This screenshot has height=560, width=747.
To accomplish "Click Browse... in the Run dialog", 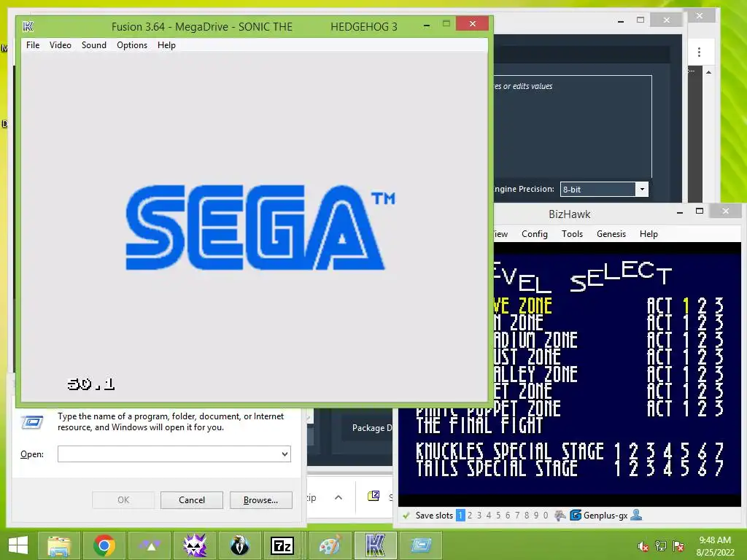I will pyautogui.click(x=260, y=500).
